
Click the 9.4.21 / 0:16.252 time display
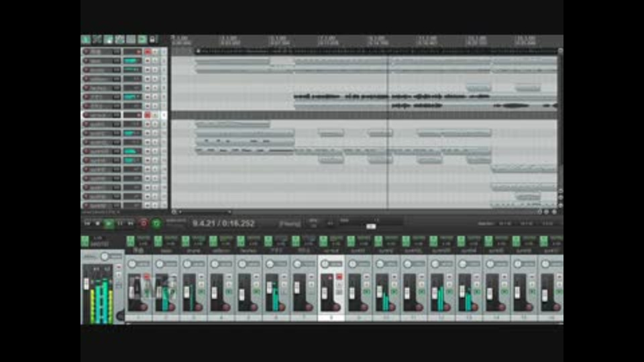tap(224, 223)
